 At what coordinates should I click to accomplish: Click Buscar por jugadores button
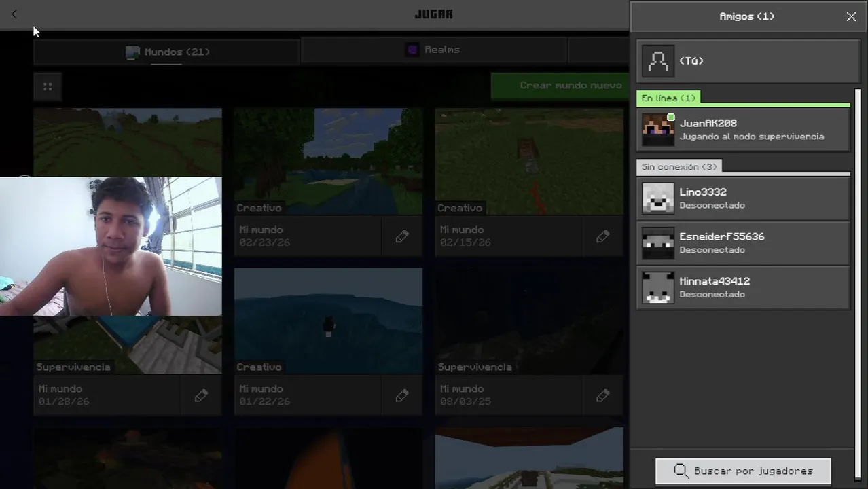(743, 471)
